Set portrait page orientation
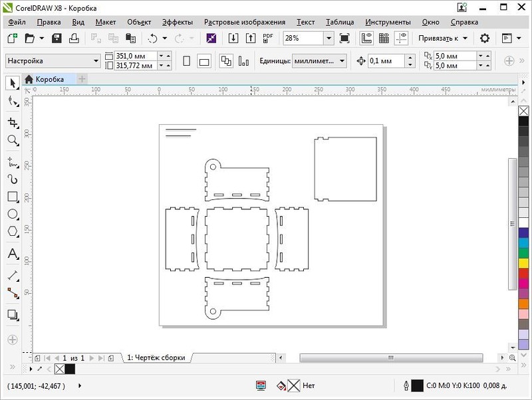532x400 pixels. (186, 61)
